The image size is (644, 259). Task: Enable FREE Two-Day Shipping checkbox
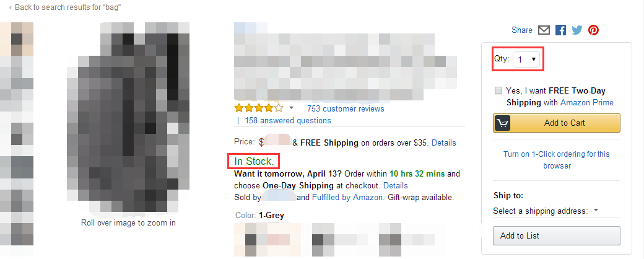click(x=498, y=90)
